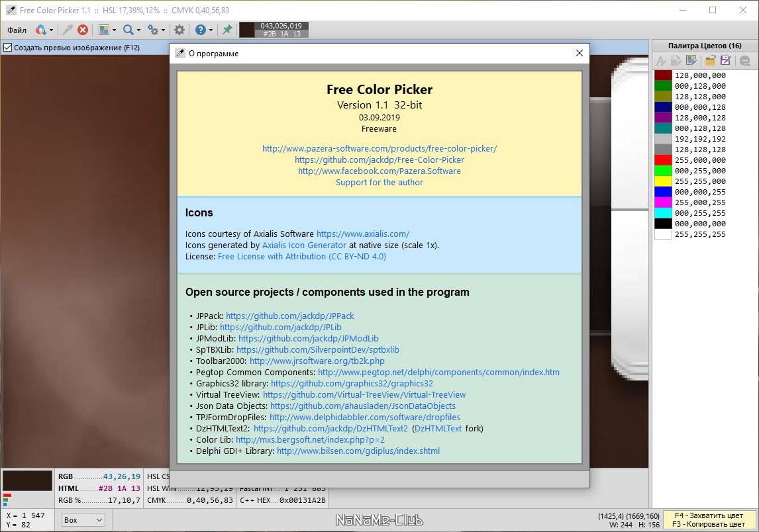Open the Файл menu
Screen dimensions: 759x532
tap(17, 30)
